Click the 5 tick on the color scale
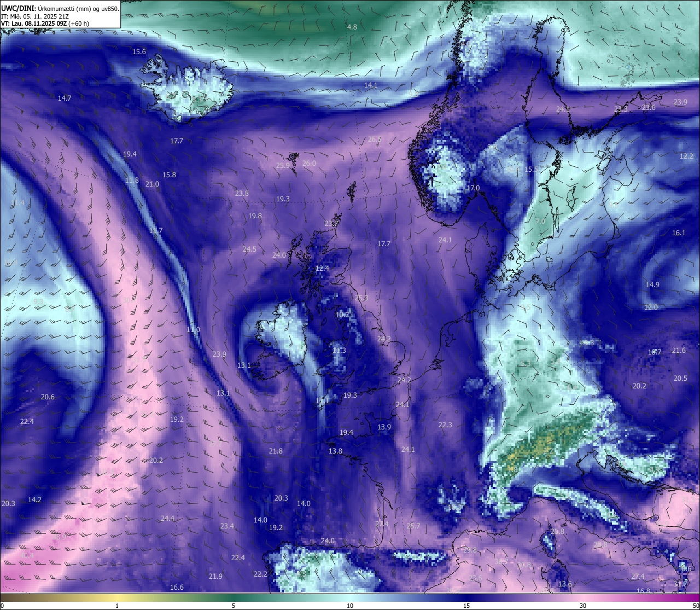700x610 pixels. pyautogui.click(x=234, y=606)
